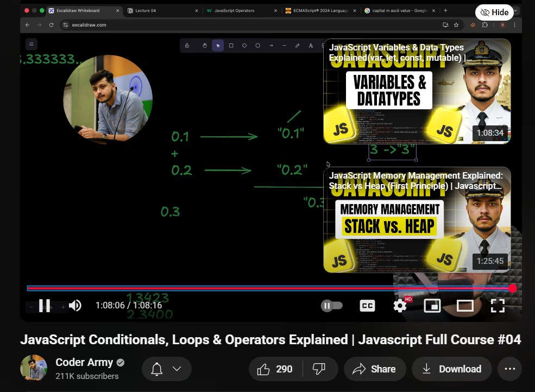Select the Excalidraw hand pan tool

point(204,46)
